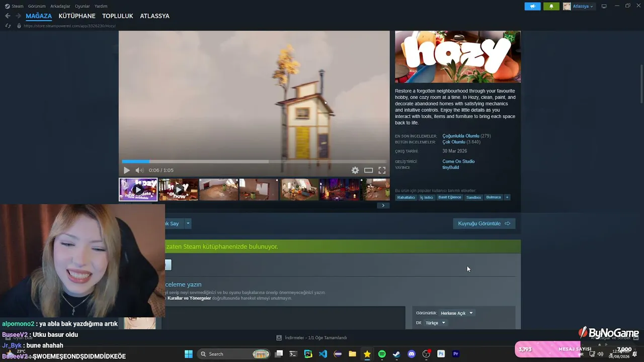The image size is (644, 362).
Task: Open system volume tray icon
Action: [600, 354]
